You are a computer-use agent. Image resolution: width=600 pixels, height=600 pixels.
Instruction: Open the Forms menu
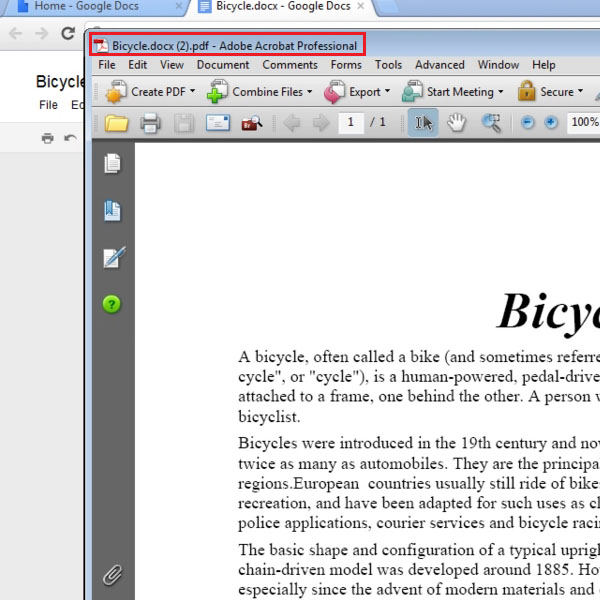[346, 65]
